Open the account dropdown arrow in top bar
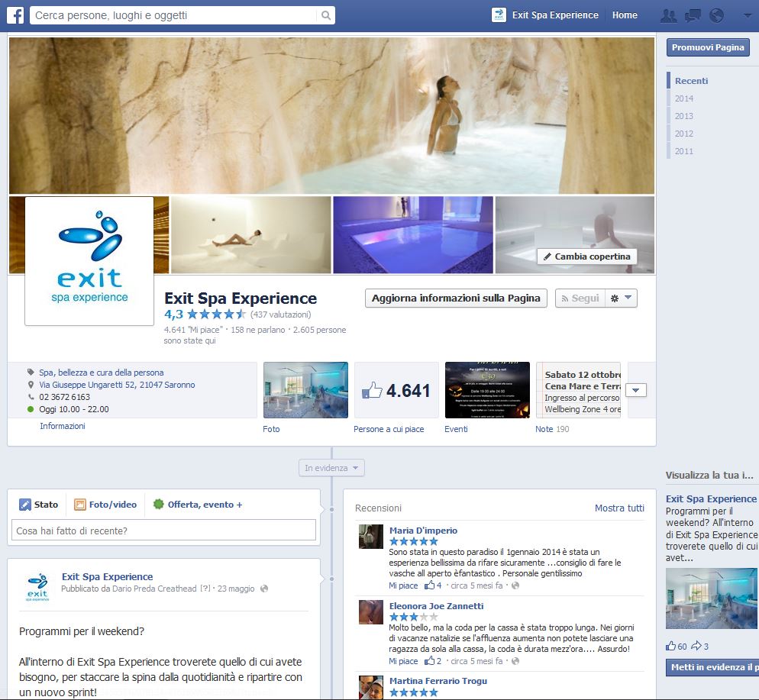The image size is (759, 700). (747, 15)
